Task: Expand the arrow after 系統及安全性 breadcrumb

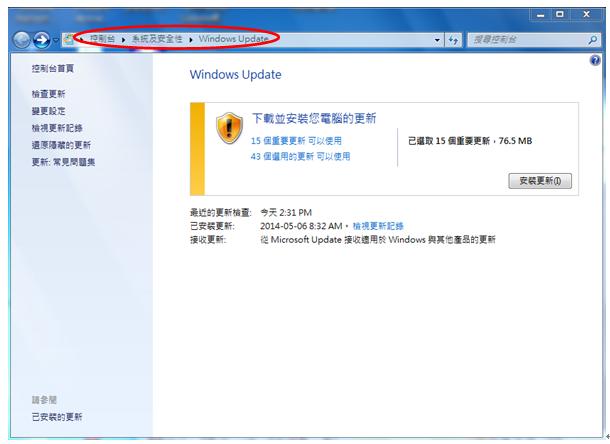Action: (x=191, y=40)
